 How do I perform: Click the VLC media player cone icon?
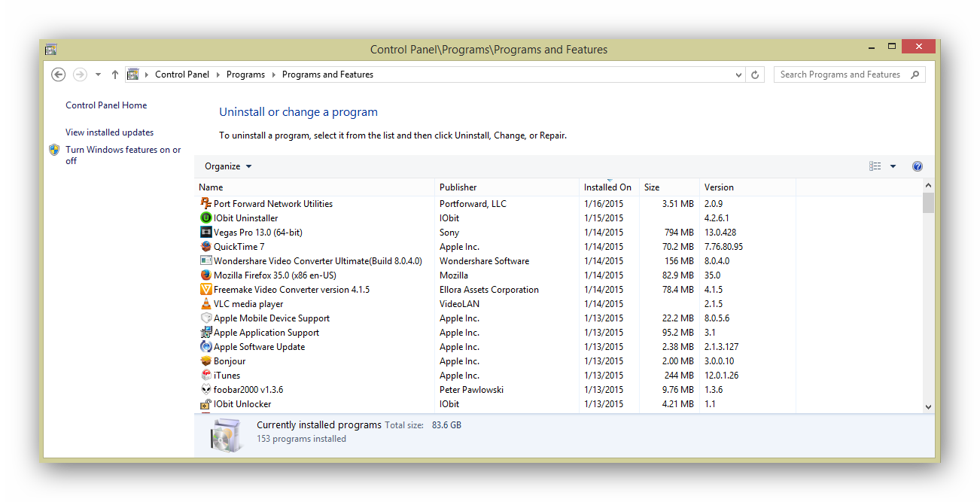pos(206,303)
